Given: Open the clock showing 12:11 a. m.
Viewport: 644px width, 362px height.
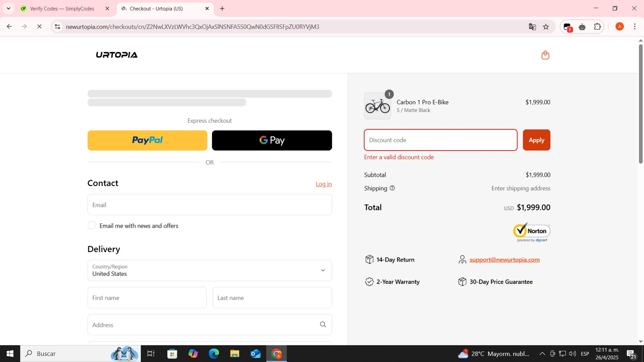Looking at the screenshot, I should click(607, 354).
